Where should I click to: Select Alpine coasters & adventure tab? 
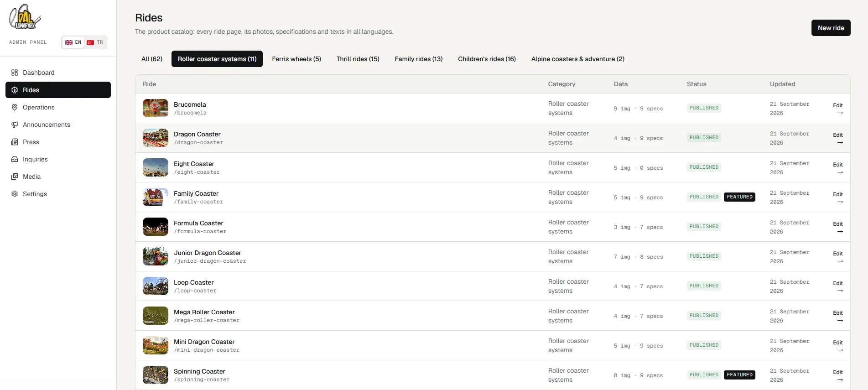click(578, 59)
